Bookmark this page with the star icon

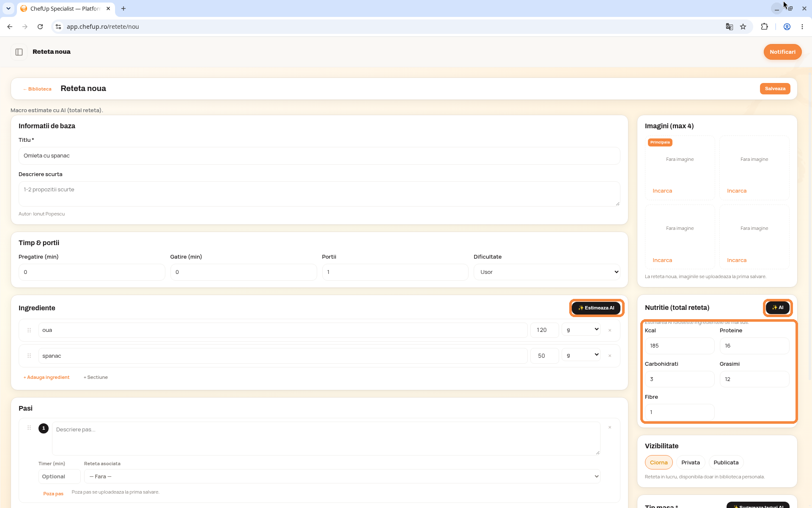[x=743, y=27]
